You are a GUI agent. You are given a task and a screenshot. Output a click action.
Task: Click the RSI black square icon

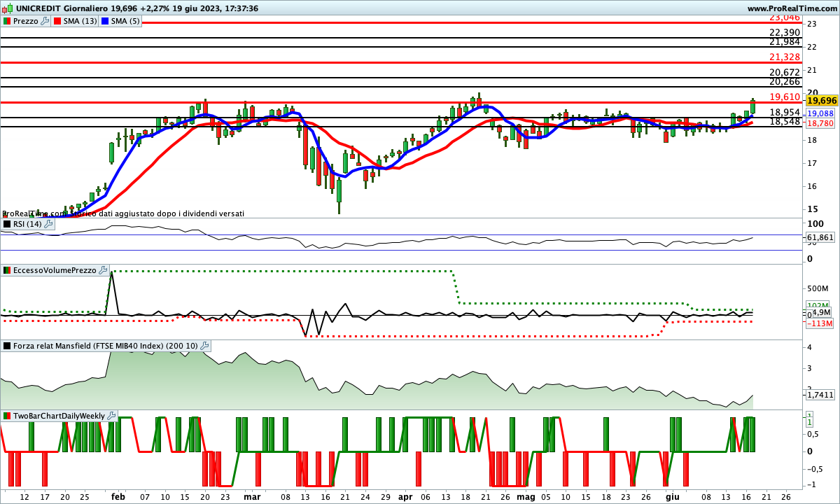coord(7,224)
